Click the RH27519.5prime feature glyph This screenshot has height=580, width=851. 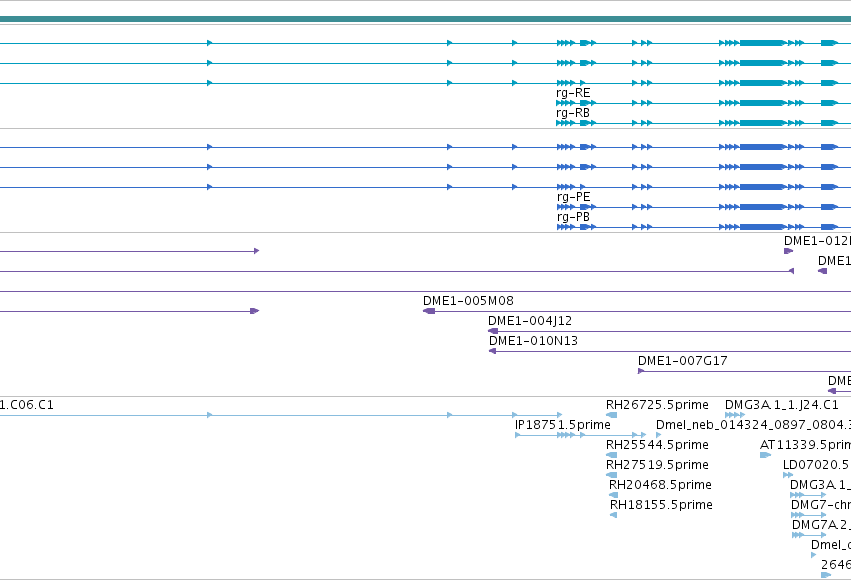pyautogui.click(x=612, y=475)
